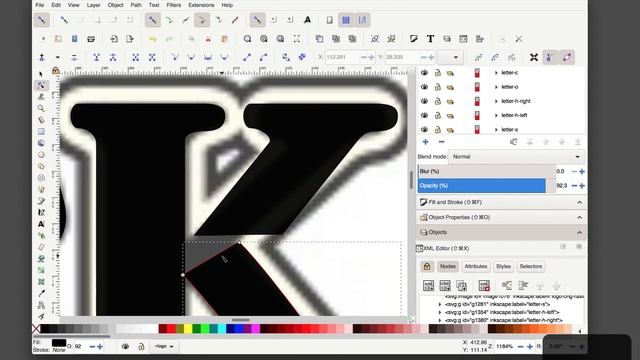Click the Zoom to selection magnifier icon
The height and width of the screenshot is (360, 640).
click(x=247, y=39)
